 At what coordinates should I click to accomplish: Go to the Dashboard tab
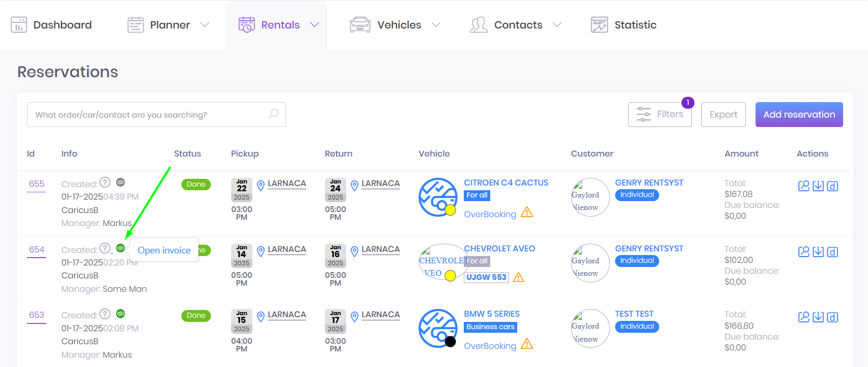(51, 25)
